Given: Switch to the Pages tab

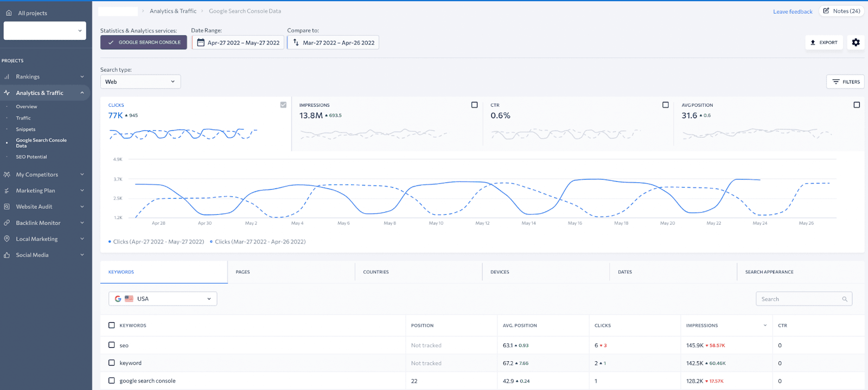Looking at the screenshot, I should click(291, 272).
